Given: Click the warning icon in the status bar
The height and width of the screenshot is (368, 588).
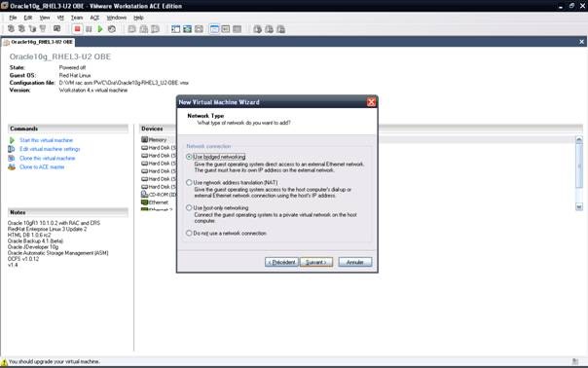Looking at the screenshot, I should [4, 362].
